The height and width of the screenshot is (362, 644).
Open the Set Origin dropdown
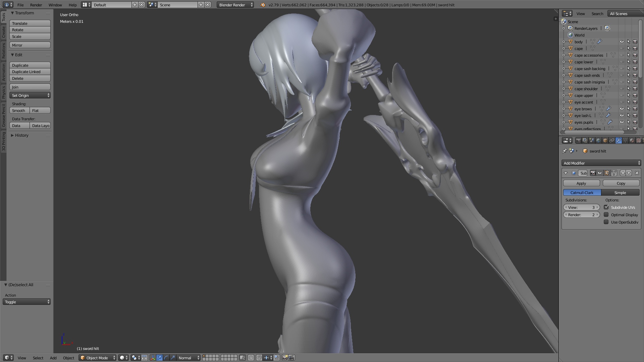pos(30,96)
